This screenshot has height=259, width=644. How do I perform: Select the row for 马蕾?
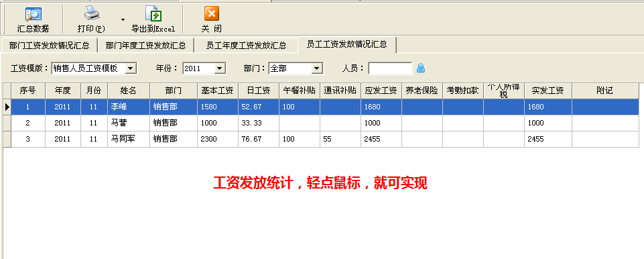(324, 123)
